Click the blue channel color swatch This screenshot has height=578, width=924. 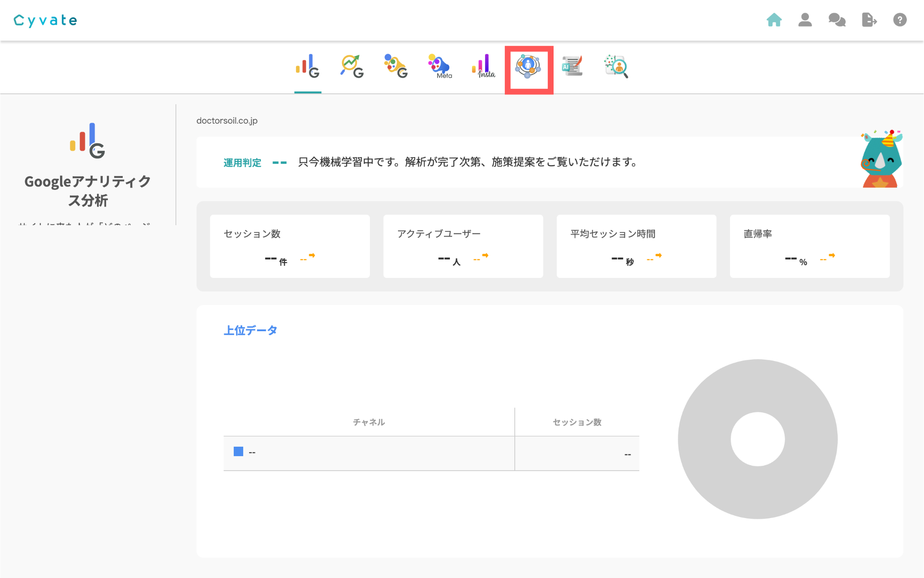[238, 451]
